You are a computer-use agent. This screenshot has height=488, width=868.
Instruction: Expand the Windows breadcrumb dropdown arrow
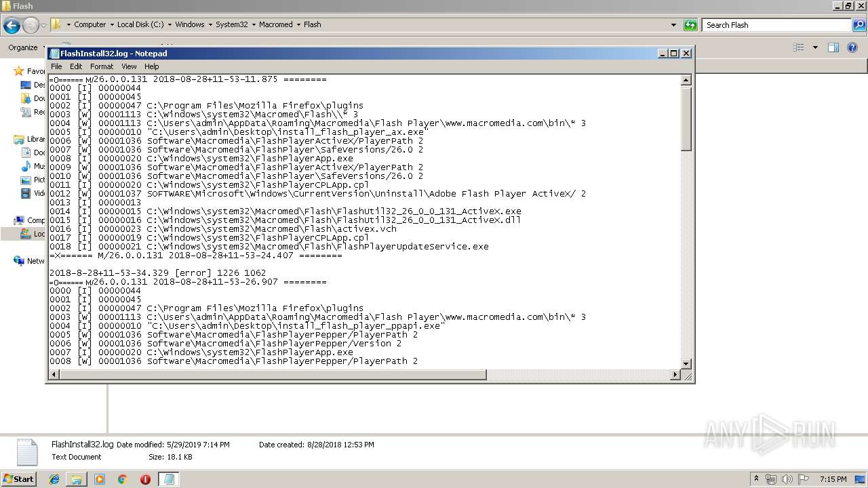[x=210, y=24]
